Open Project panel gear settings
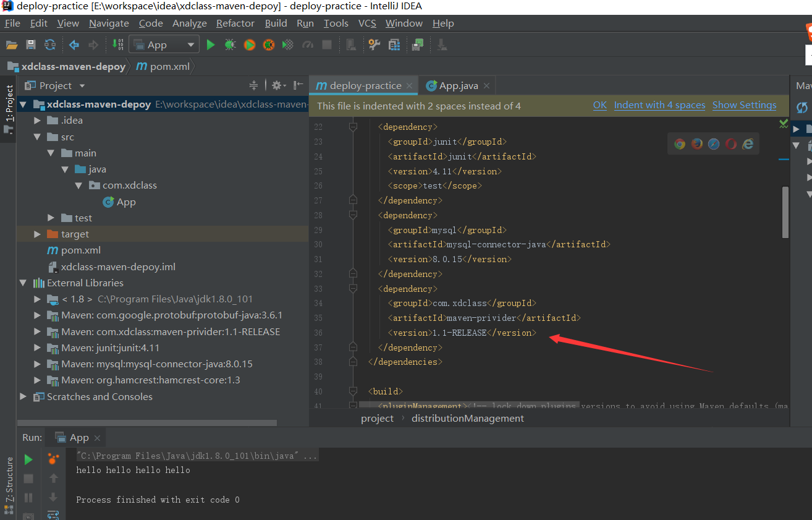 pyautogui.click(x=276, y=85)
